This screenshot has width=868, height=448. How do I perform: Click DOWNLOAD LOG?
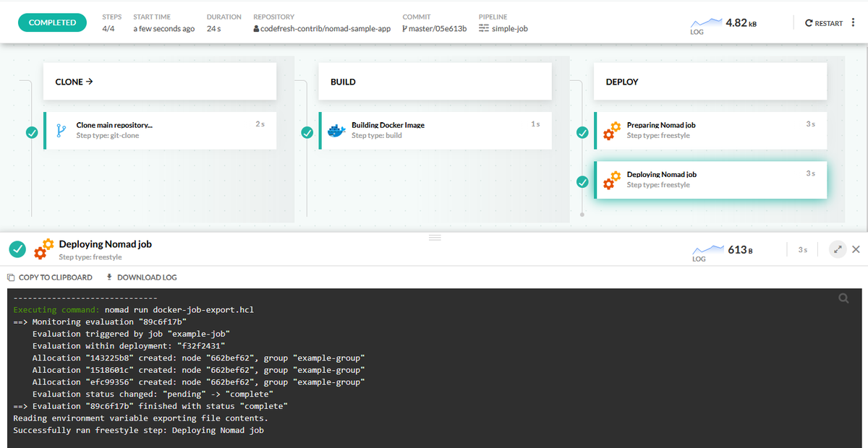coord(141,277)
